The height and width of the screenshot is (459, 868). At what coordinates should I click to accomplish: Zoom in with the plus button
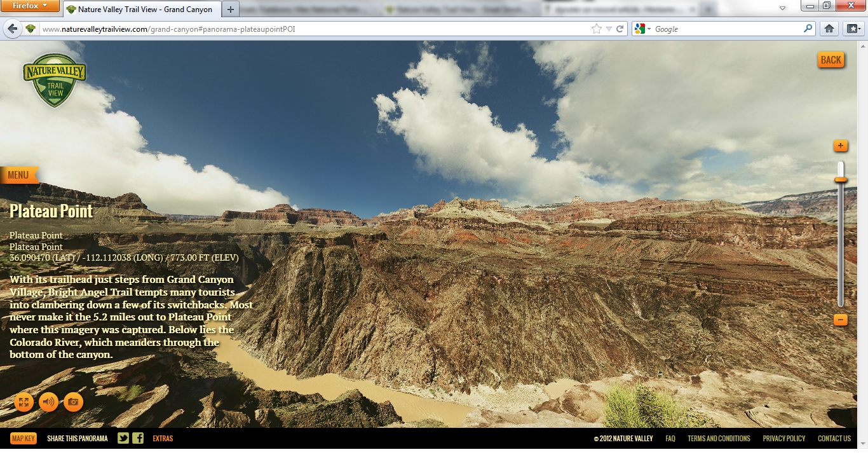pos(840,146)
